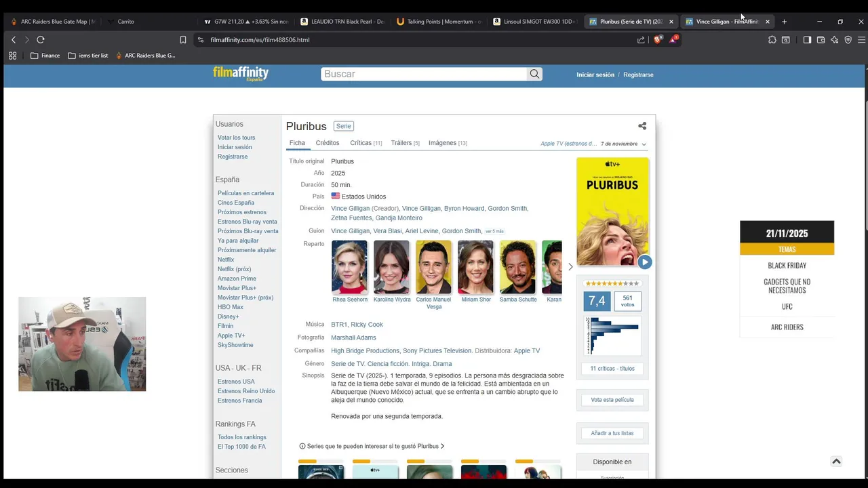Viewport: 868px width, 488px height.
Task: Open 'Películas en cartelera' sidebar link
Action: point(245,193)
